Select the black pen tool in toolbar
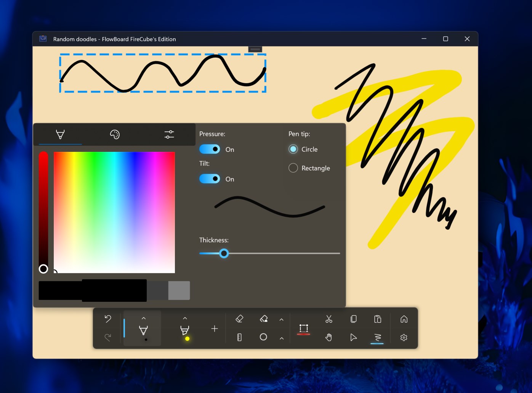 [x=143, y=330]
